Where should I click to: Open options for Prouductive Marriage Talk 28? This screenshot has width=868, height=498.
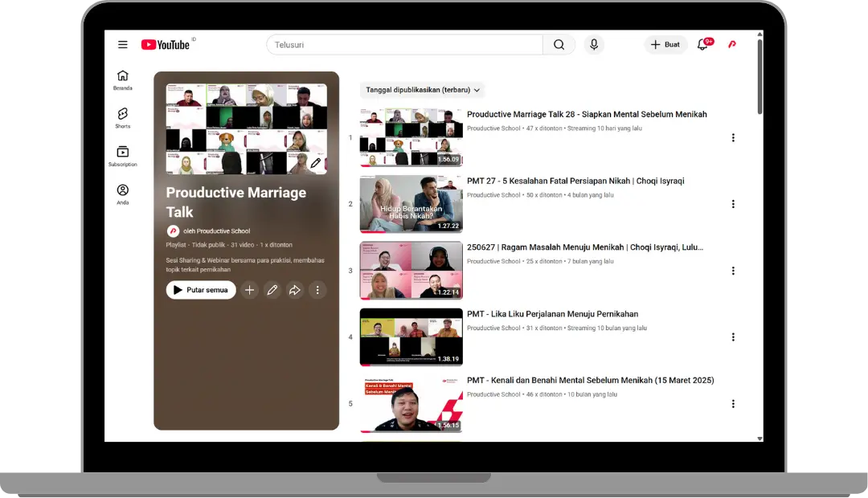(x=733, y=137)
